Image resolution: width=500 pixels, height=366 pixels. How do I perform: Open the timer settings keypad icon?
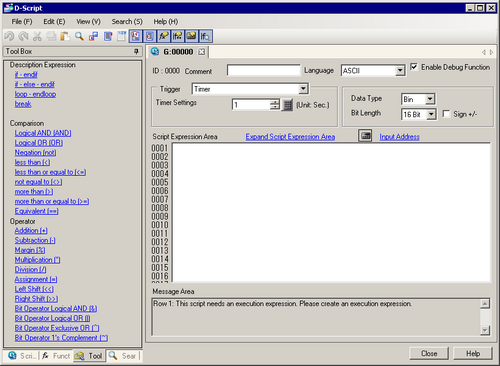pos(287,105)
